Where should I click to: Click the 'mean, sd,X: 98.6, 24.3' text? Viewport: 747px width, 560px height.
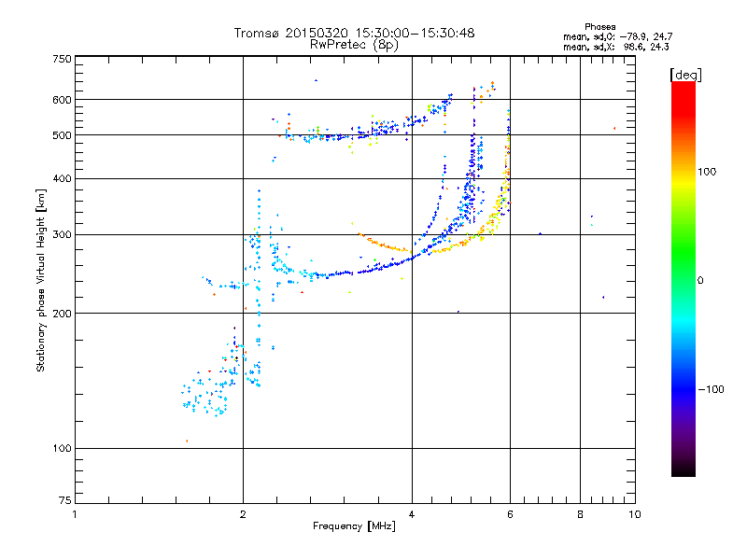616,47
